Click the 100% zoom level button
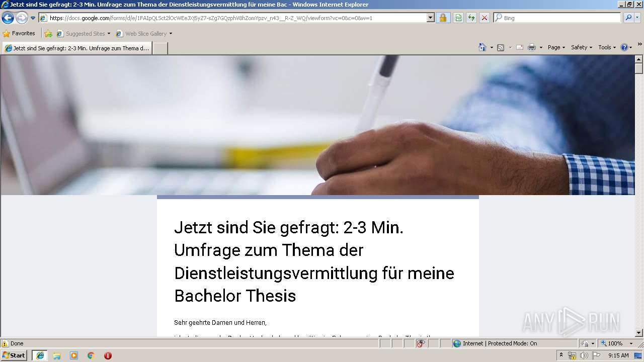The image size is (644, 362). (x=611, y=343)
